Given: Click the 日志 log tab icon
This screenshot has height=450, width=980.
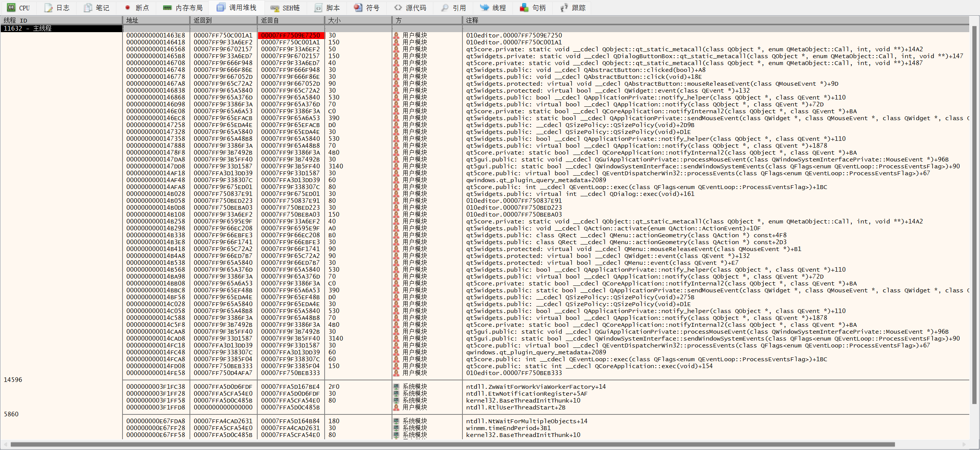Looking at the screenshot, I should coord(48,8).
